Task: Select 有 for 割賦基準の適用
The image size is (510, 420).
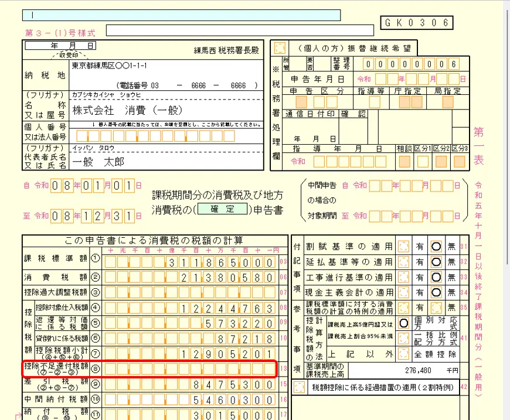Action: pyautogui.click(x=403, y=247)
